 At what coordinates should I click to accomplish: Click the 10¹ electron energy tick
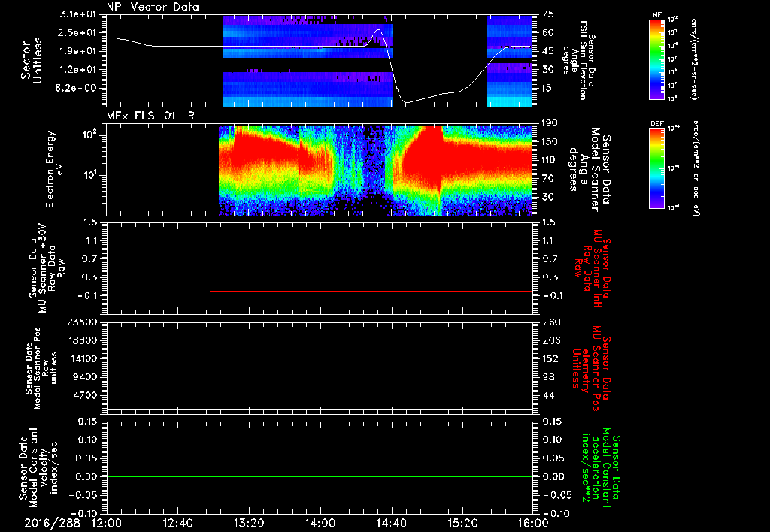[89, 175]
